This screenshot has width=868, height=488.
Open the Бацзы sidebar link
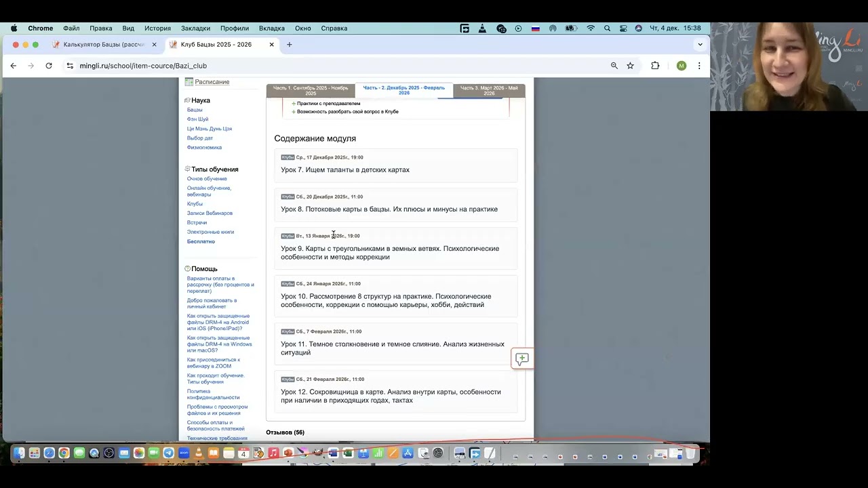click(195, 110)
